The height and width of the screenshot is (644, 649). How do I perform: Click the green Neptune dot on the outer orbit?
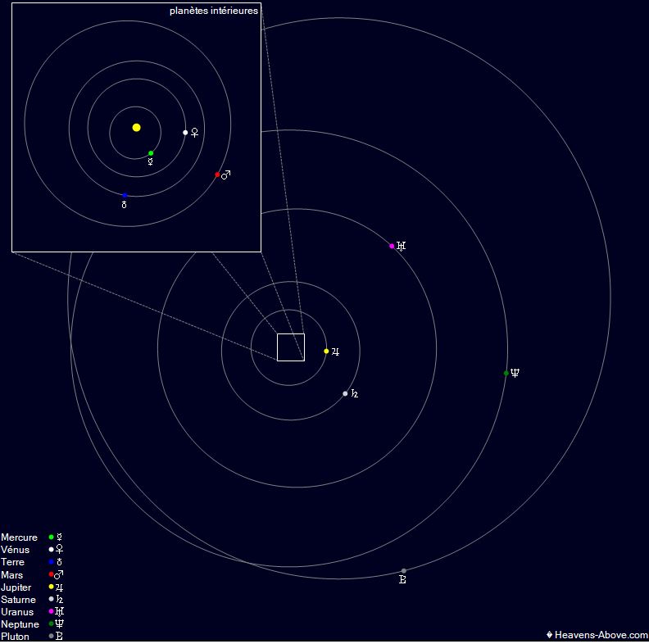click(x=506, y=374)
